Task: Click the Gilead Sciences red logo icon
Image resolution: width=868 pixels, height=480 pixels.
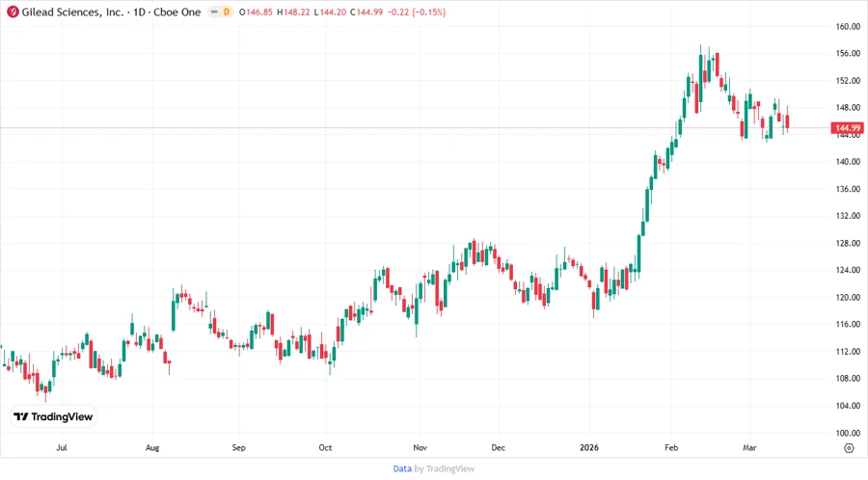Action: [x=13, y=12]
